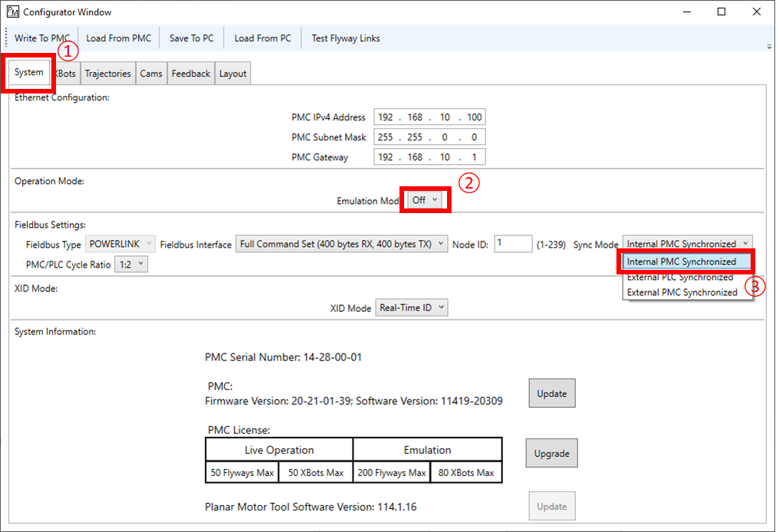
Task: Open the Cams tab
Action: click(x=151, y=74)
